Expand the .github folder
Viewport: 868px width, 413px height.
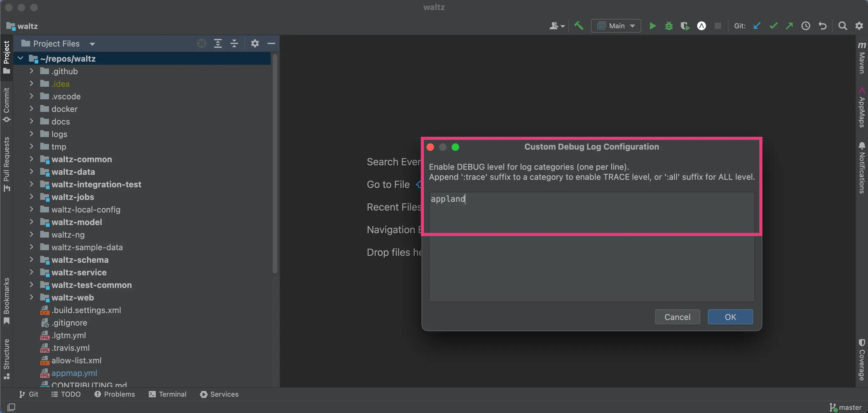[31, 71]
